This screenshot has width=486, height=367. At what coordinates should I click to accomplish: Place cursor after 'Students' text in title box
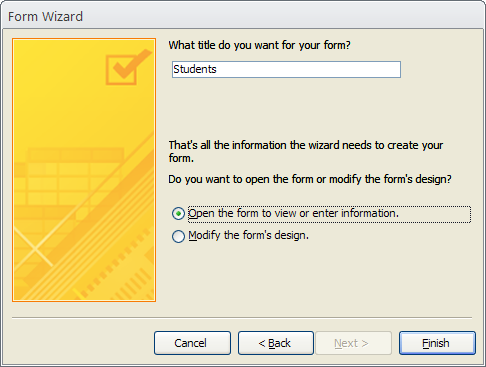click(217, 69)
